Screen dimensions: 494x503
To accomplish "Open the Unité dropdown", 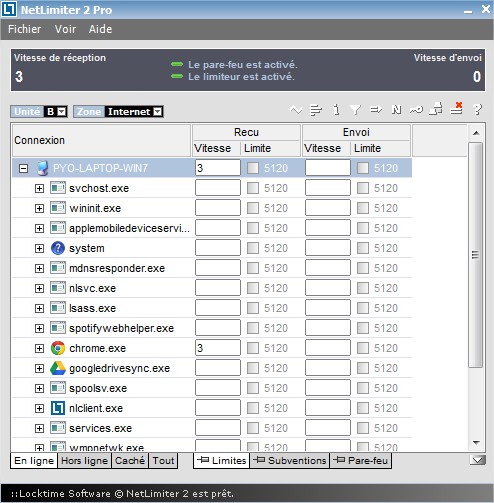I will pos(62,111).
